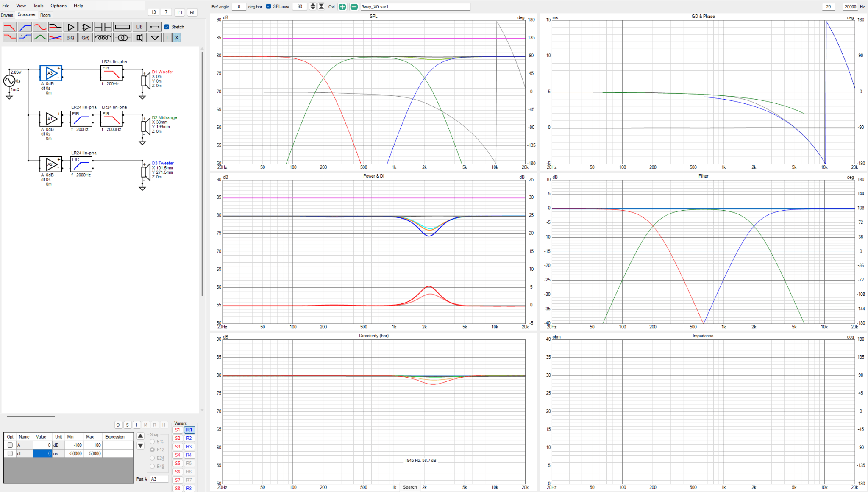Select the E48 snap radio button
The width and height of the screenshot is (868, 492).
click(x=152, y=466)
